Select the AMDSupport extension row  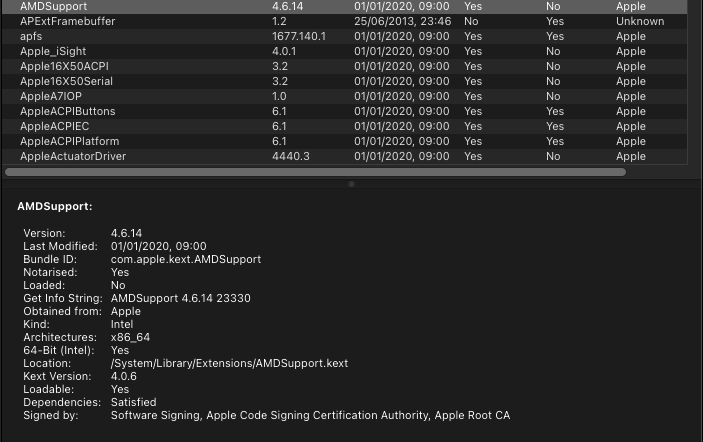(344, 6)
